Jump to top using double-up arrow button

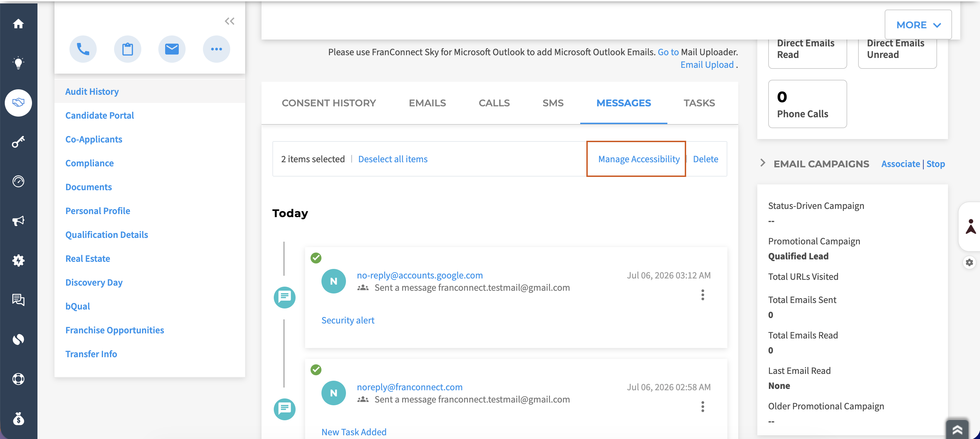coord(958,429)
